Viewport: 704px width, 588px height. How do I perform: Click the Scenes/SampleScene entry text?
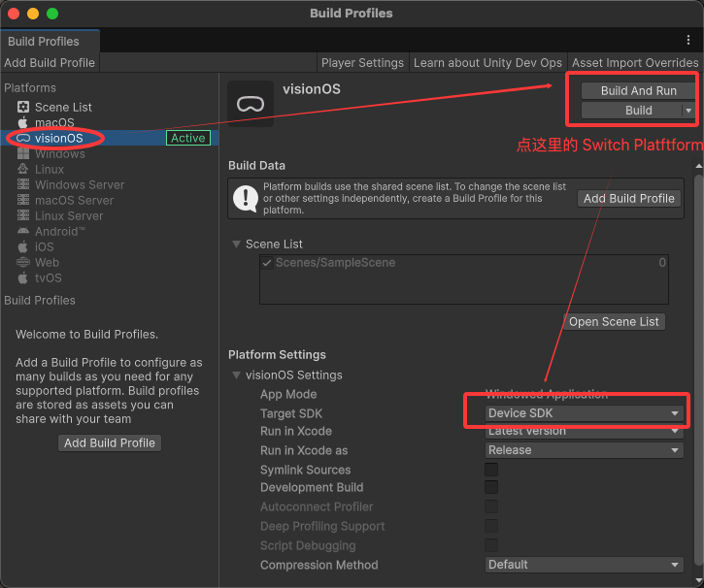coord(335,263)
